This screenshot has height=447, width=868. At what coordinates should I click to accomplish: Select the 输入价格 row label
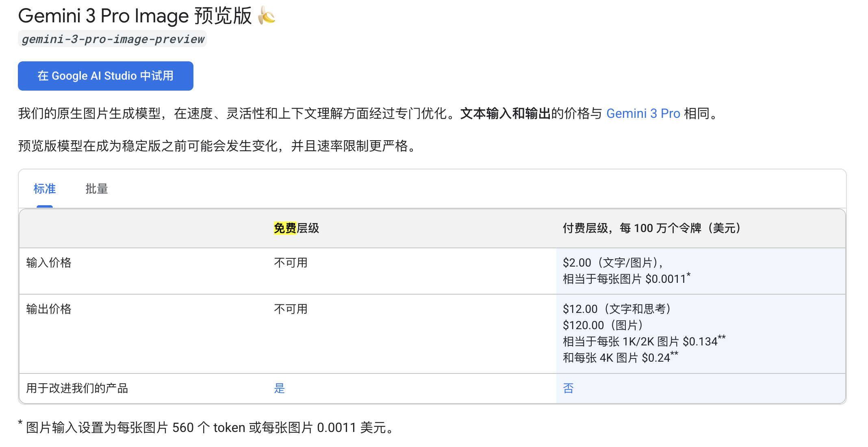[49, 263]
